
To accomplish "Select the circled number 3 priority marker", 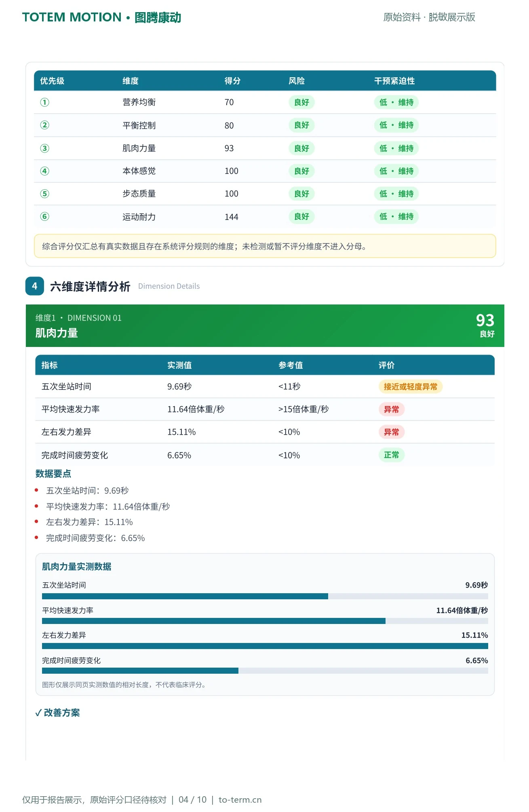I will tap(45, 148).
